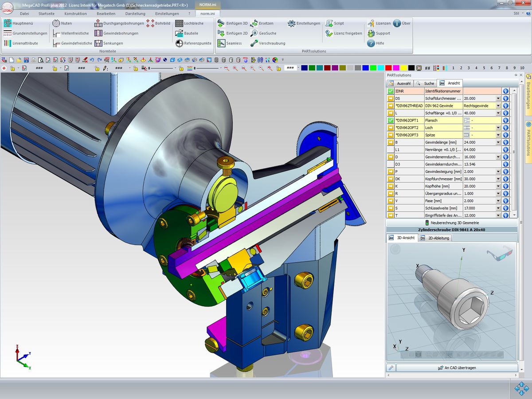Click the Einfügen 3D icon
The height and width of the screenshot is (399, 532).
pyautogui.click(x=221, y=23)
